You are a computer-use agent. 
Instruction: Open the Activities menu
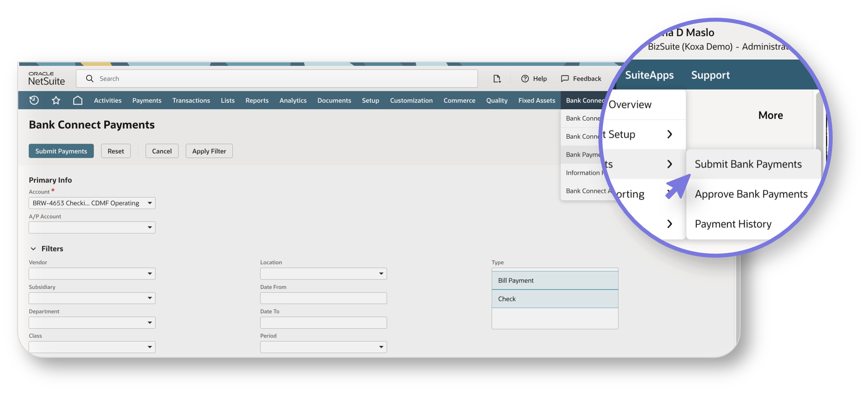pyautogui.click(x=108, y=100)
